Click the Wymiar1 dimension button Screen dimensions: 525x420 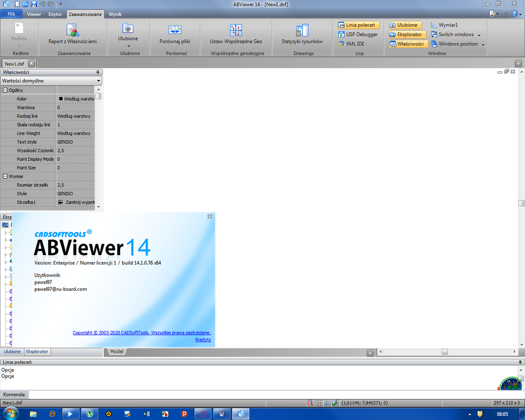click(x=444, y=25)
